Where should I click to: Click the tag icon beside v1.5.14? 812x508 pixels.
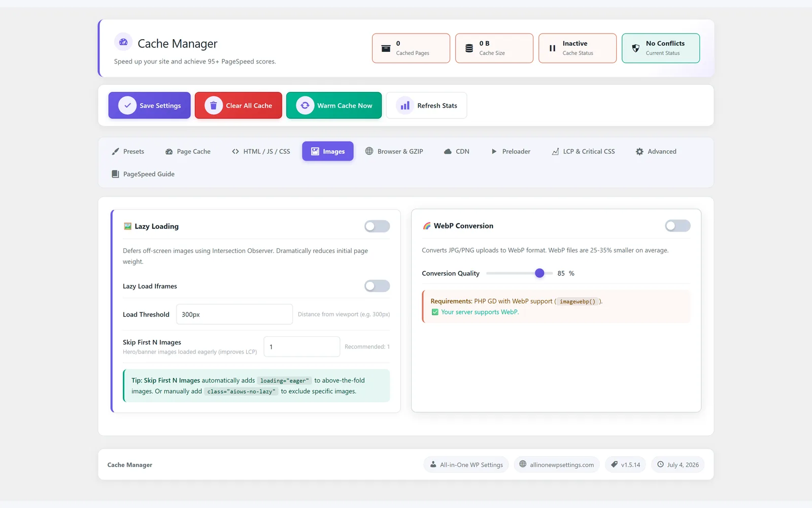tap(614, 464)
